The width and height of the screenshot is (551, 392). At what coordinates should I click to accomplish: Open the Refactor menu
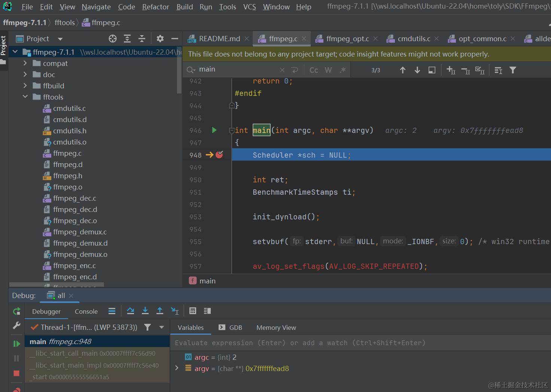click(155, 7)
